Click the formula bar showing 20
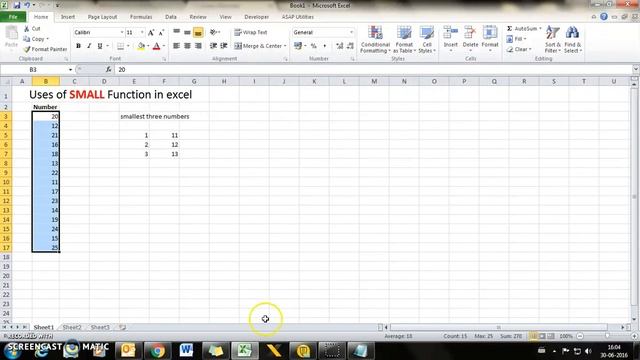The width and height of the screenshot is (640, 360). 373,70
